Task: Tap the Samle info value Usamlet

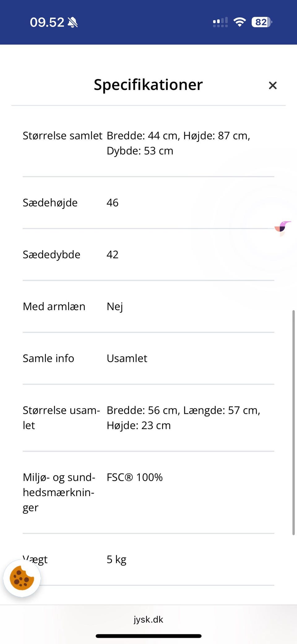Action: point(127,358)
